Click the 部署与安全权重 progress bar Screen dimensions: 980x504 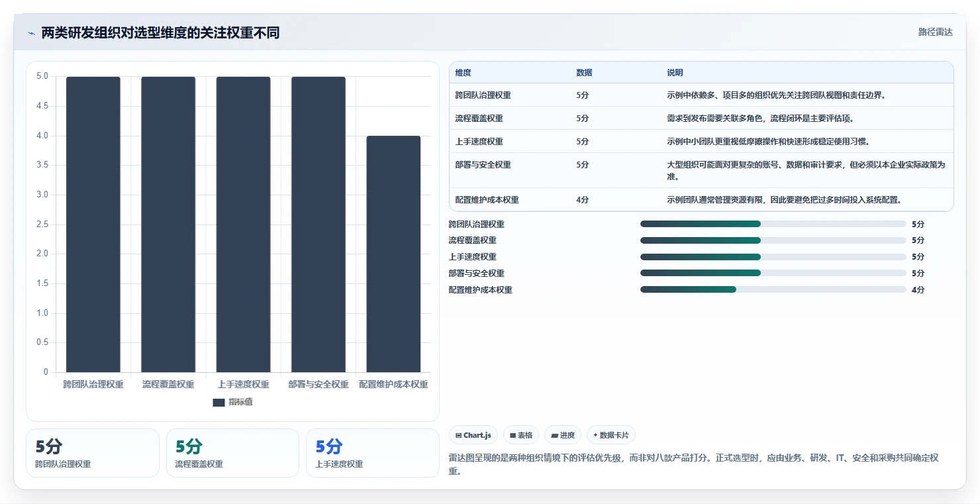coord(773,273)
